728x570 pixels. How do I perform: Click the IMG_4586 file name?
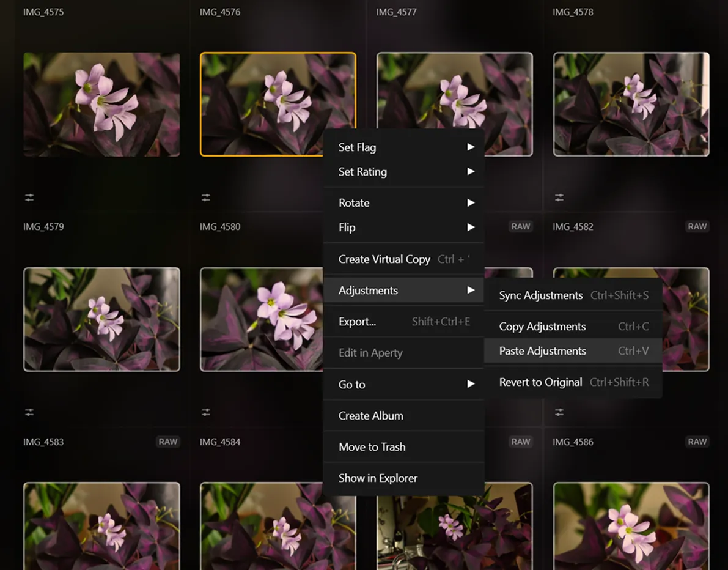click(573, 442)
